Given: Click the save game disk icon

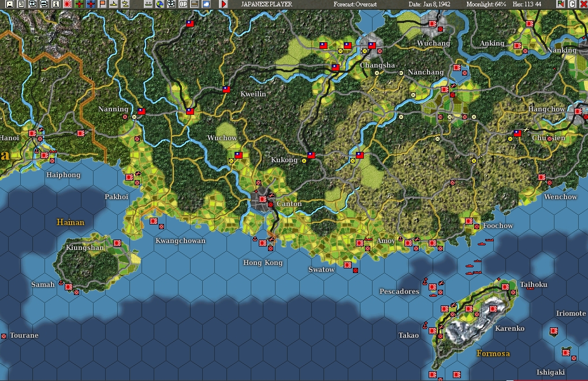Looking at the screenshot, I should pyautogui.click(x=10, y=4).
